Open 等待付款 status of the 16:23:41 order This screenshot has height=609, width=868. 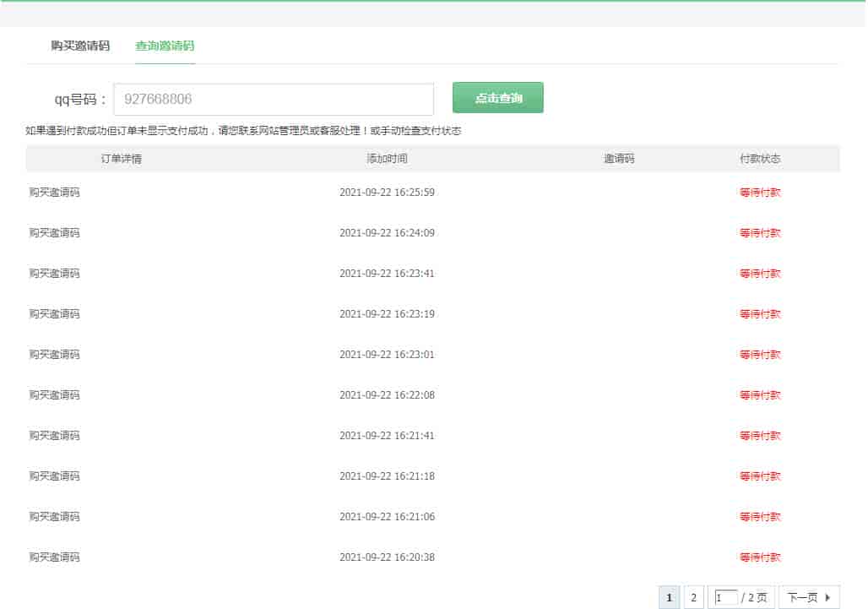tap(760, 274)
